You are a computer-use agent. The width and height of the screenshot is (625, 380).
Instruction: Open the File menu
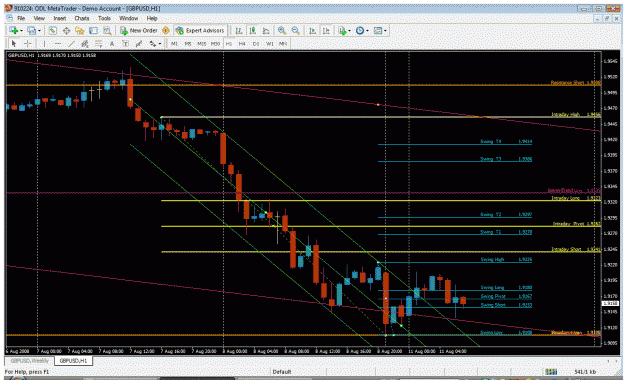pyautogui.click(x=21, y=18)
